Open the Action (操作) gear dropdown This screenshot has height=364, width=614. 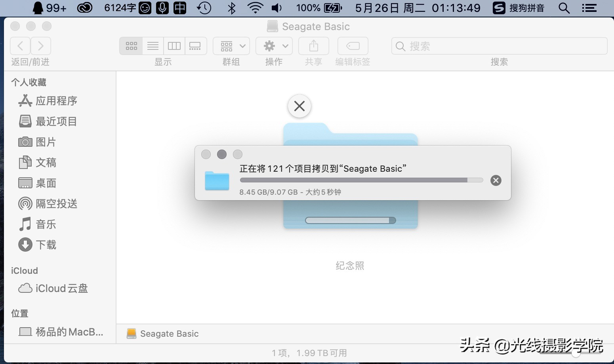[x=274, y=45]
